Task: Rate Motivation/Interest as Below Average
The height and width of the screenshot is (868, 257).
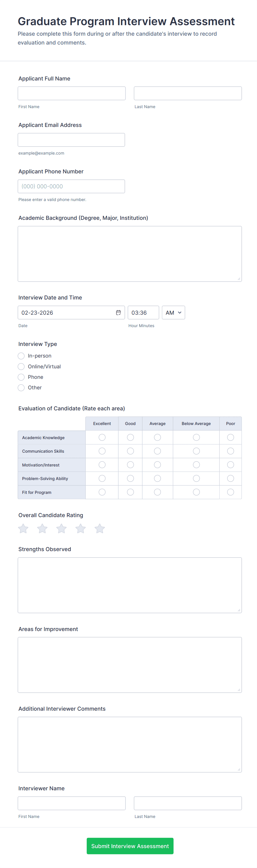Action: click(196, 465)
